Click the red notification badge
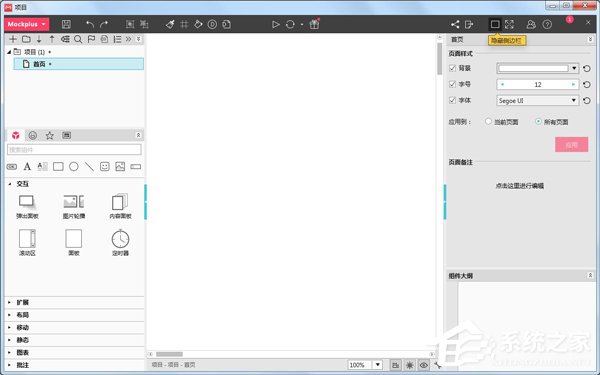600x375 pixels. 569,20
